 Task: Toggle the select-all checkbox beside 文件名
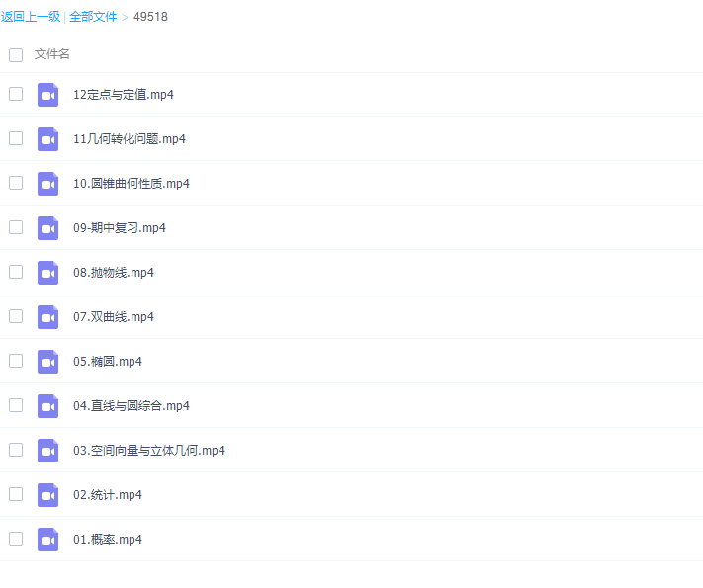tap(16, 55)
